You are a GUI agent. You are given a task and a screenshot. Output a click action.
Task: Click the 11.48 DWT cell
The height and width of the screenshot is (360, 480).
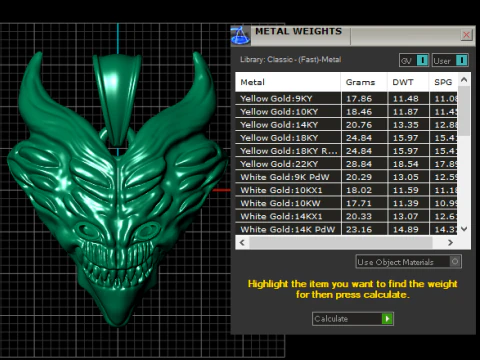(x=408, y=98)
